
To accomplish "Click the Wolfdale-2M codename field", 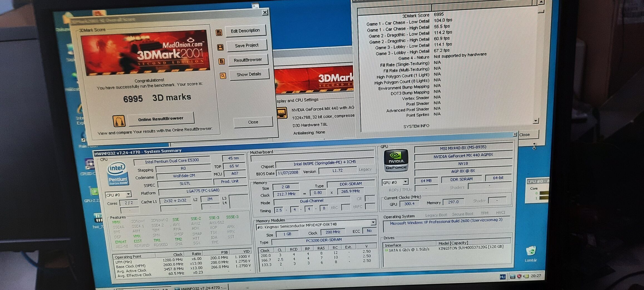I will point(184,176).
